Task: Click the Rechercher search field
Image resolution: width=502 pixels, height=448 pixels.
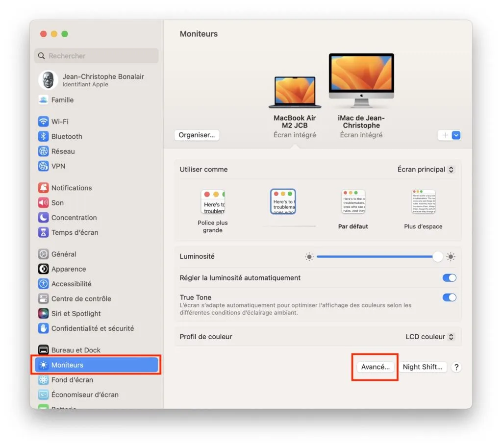Action: pos(97,56)
